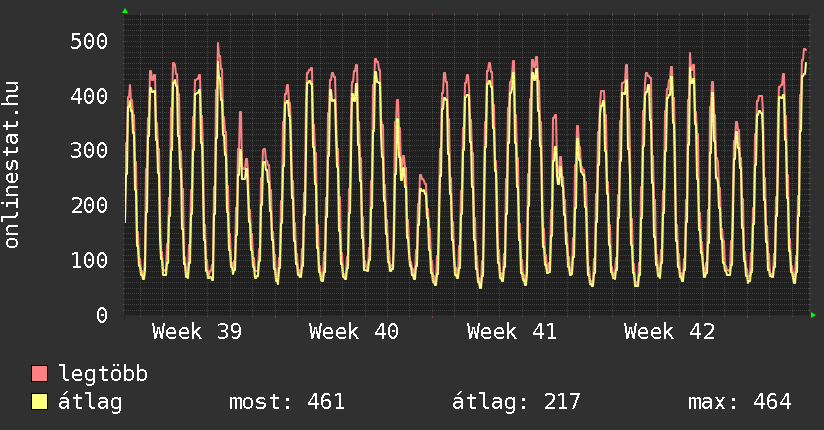Select the Week 42 axis label
This screenshot has height=430, width=824.
point(669,332)
